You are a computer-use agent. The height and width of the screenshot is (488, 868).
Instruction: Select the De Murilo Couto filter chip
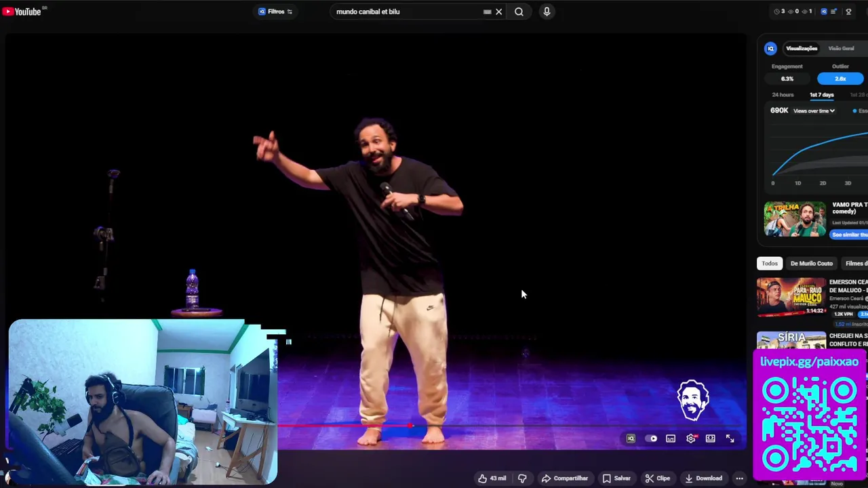811,263
